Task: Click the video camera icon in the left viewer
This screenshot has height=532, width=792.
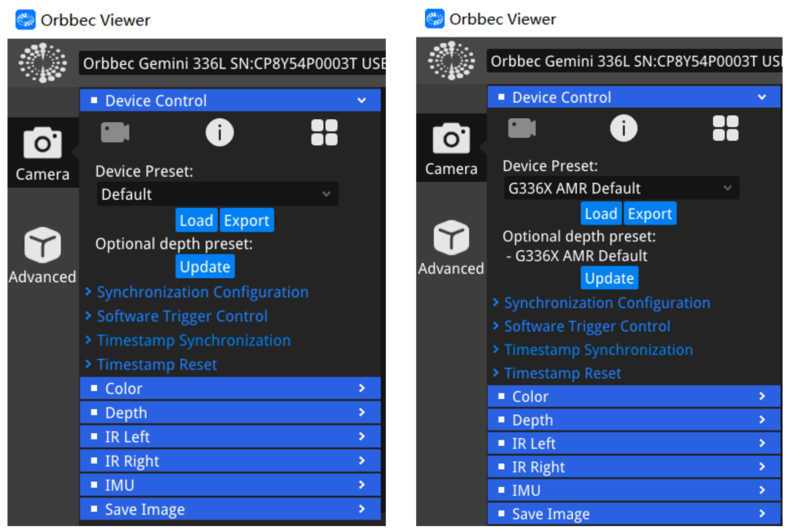Action: (x=115, y=132)
